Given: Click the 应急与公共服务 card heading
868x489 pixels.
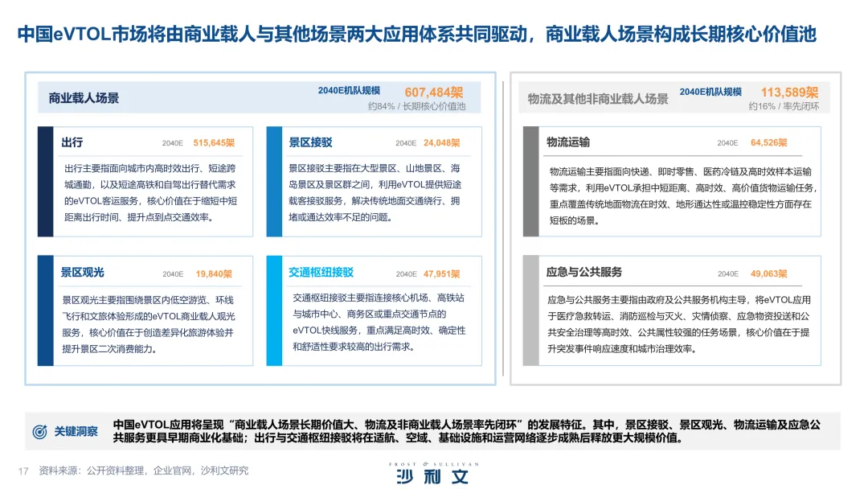Looking at the screenshot, I should (x=584, y=272).
